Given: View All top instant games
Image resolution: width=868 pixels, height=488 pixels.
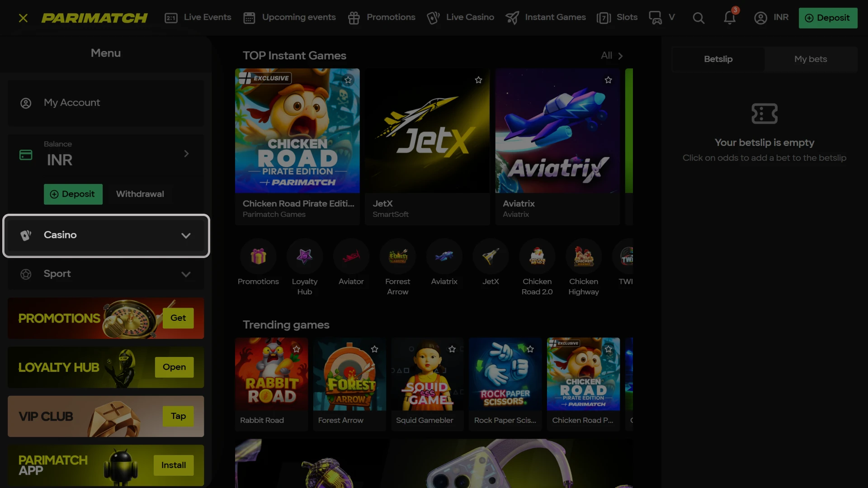Looking at the screenshot, I should 612,56.
